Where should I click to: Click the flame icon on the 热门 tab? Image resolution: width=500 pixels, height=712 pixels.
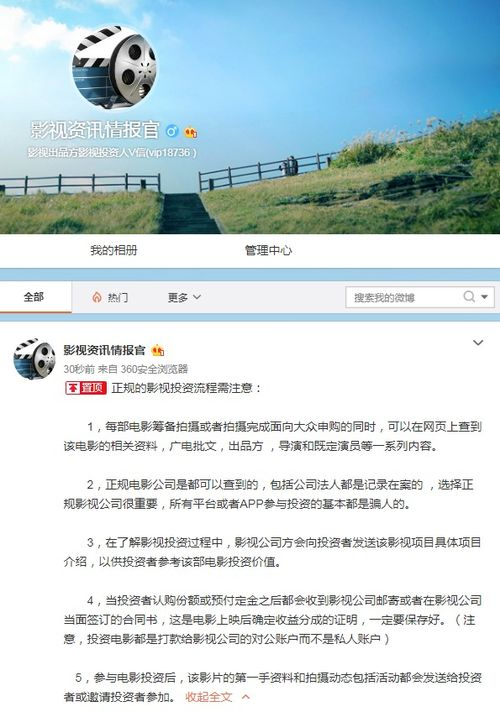pyautogui.click(x=96, y=297)
